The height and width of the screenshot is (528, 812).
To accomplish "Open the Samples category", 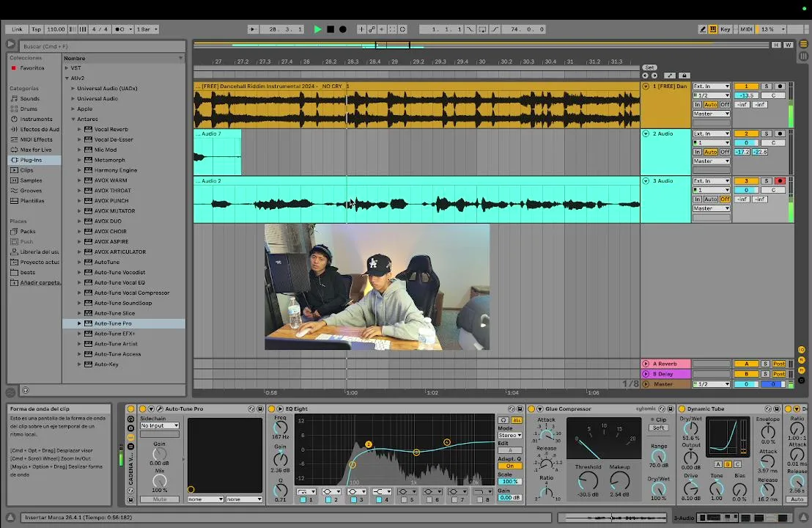I will click(x=31, y=180).
